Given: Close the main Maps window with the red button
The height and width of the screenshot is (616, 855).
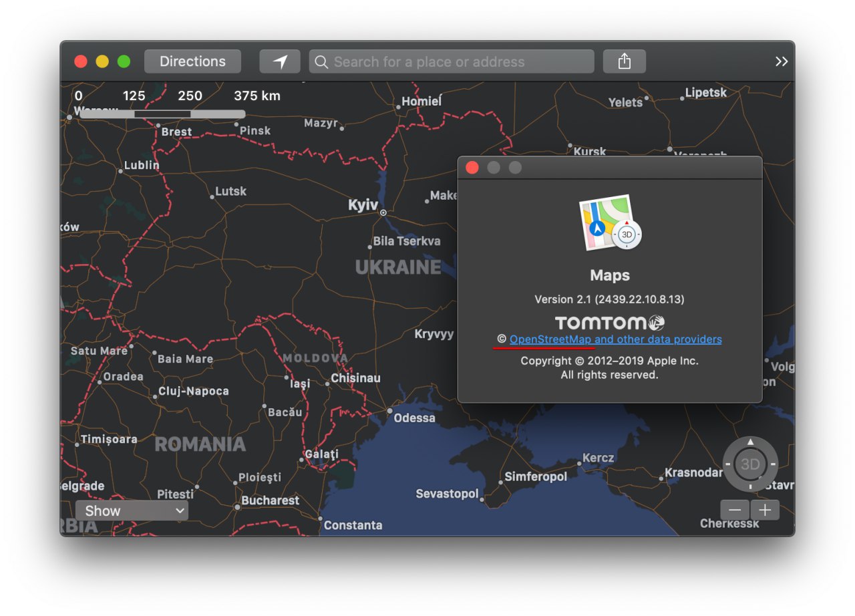Looking at the screenshot, I should pos(81,61).
